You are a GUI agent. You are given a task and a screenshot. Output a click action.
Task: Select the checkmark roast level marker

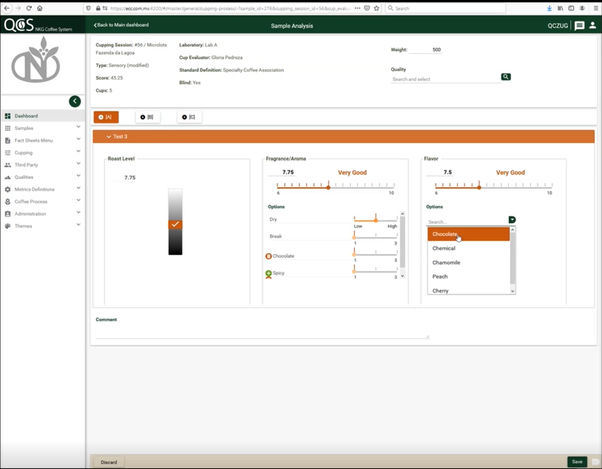point(175,224)
